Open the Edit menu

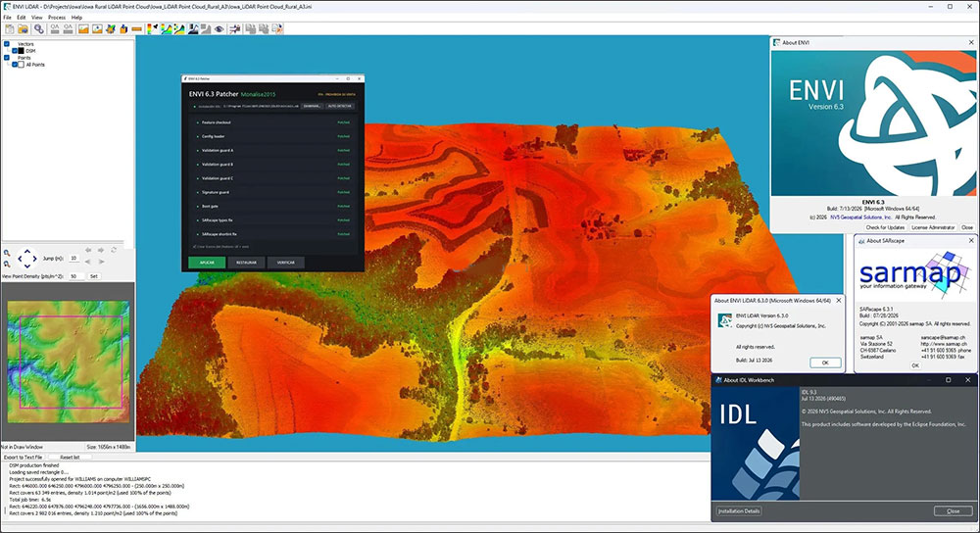click(22, 18)
